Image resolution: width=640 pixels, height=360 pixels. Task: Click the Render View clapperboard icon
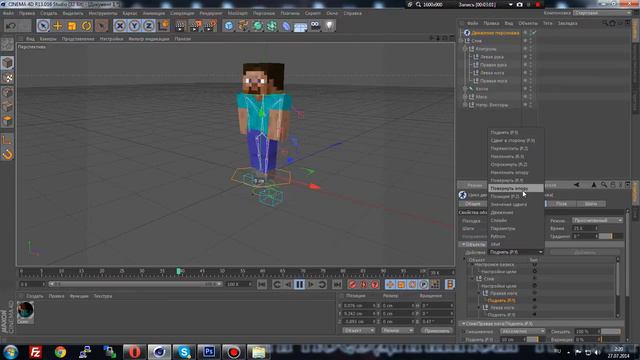click(x=180, y=26)
